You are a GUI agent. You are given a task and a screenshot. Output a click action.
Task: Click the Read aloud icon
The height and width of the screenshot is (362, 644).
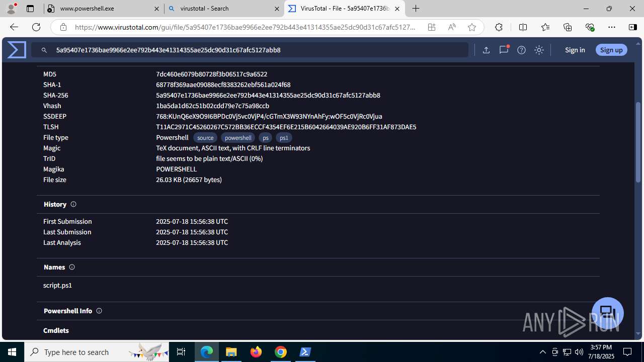452,27
